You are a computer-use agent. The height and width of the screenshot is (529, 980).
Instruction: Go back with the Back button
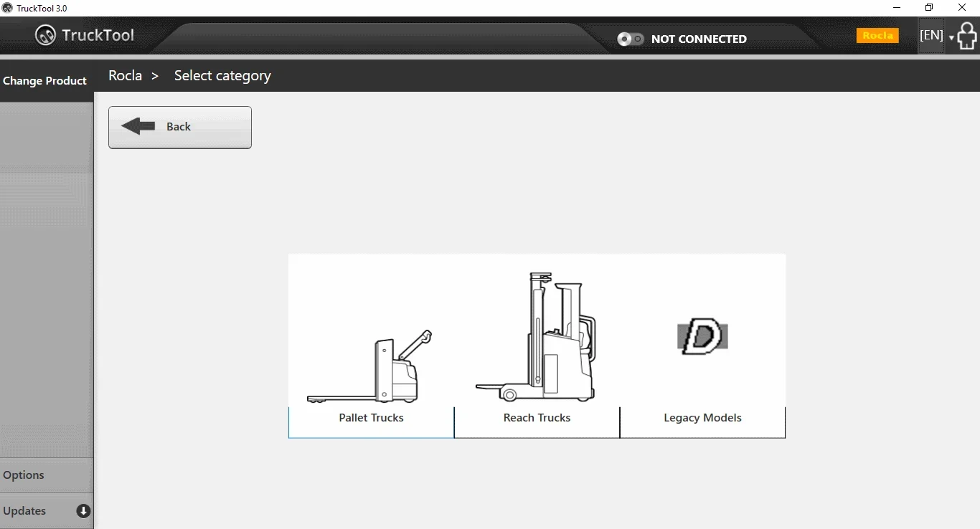pos(180,127)
